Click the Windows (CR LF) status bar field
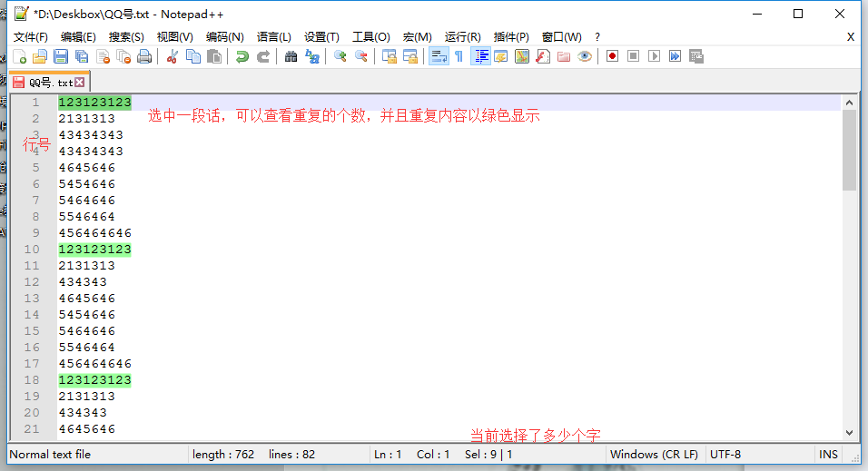Viewport: 868px width, 471px height. pyautogui.click(x=654, y=455)
